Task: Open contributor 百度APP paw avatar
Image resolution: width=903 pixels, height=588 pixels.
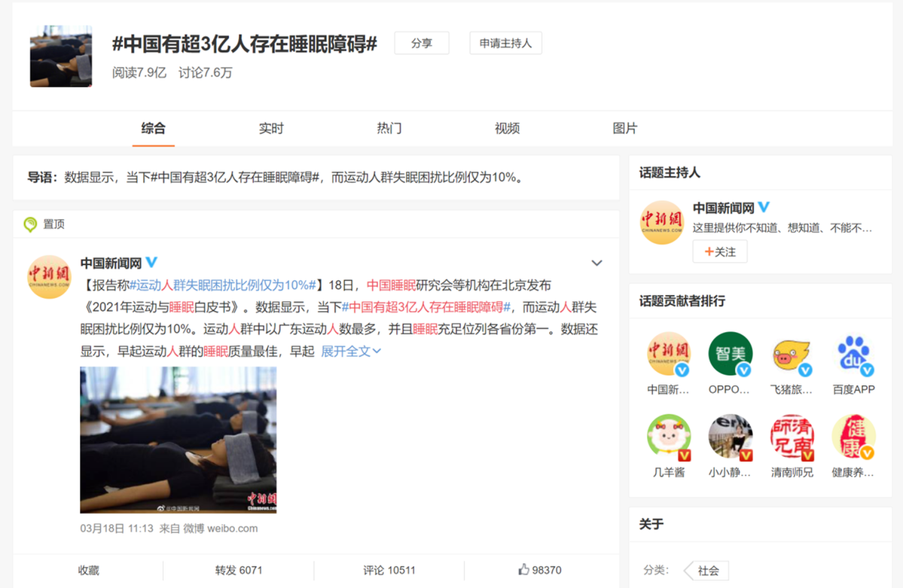Action: (x=853, y=354)
